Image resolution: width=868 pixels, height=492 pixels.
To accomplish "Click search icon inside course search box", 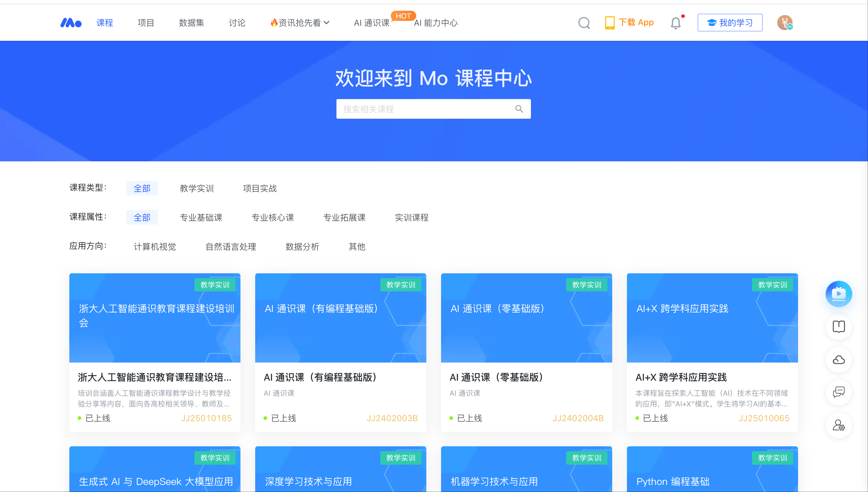I will pos(519,109).
